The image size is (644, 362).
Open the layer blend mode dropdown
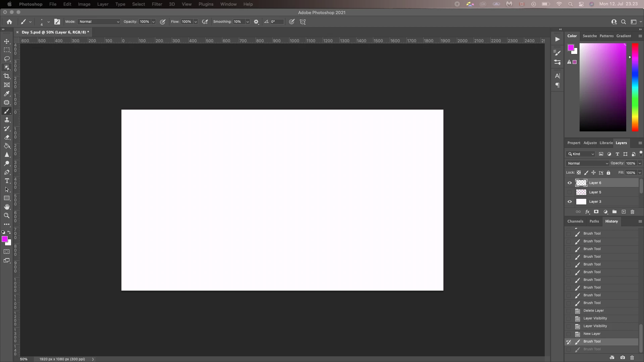pyautogui.click(x=587, y=163)
